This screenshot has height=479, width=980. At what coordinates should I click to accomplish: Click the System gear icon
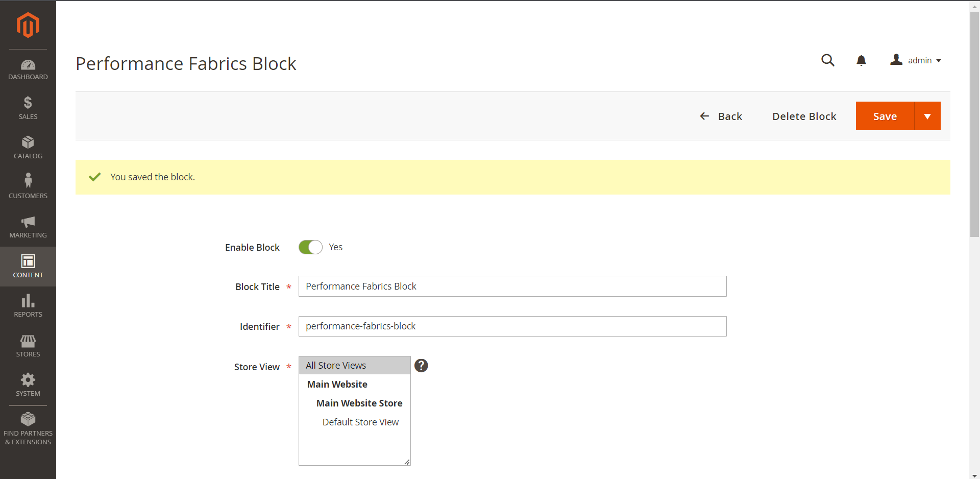(x=28, y=385)
